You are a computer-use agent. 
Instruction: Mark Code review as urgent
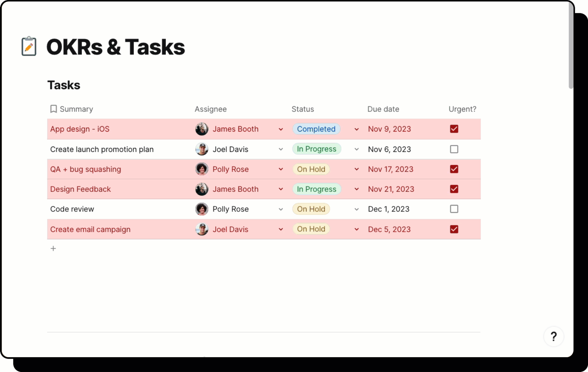click(x=454, y=209)
